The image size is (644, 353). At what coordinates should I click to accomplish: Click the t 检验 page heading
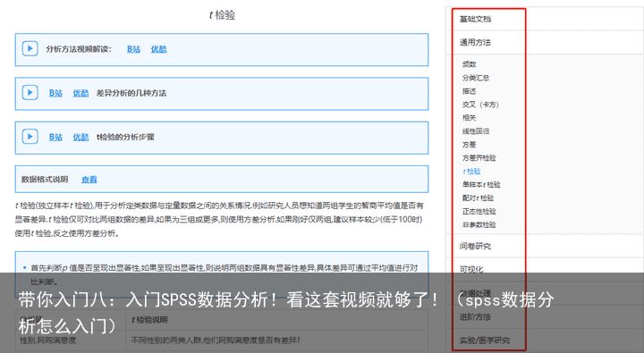(222, 15)
